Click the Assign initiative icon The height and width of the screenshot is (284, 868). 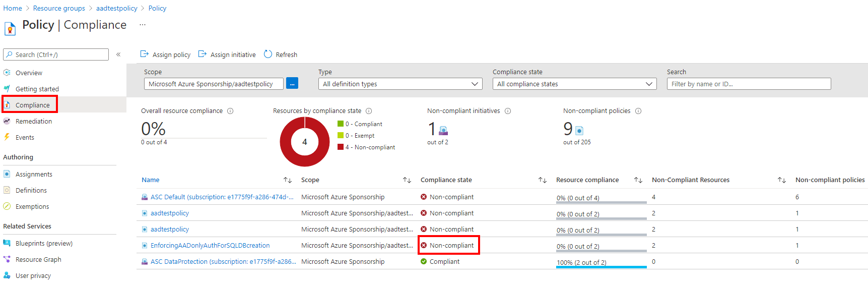203,54
